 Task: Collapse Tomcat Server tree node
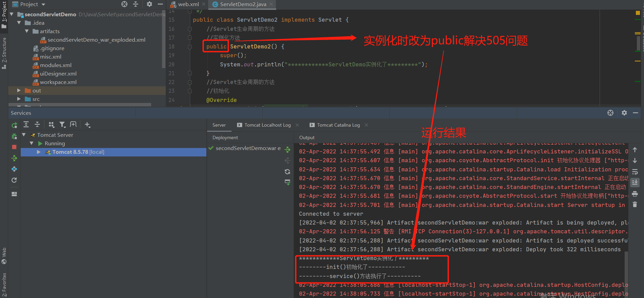pyautogui.click(x=24, y=135)
